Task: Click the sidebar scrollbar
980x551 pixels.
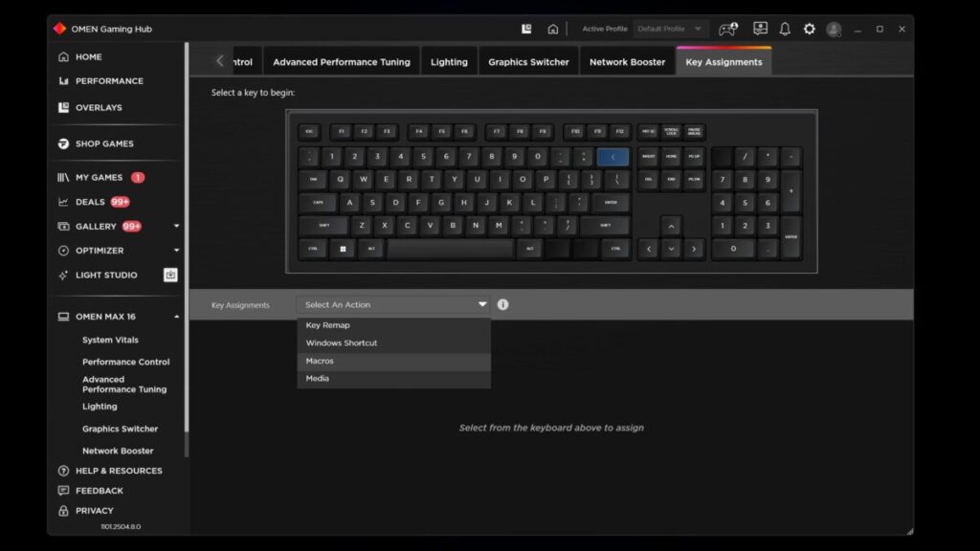Action: coord(187,237)
